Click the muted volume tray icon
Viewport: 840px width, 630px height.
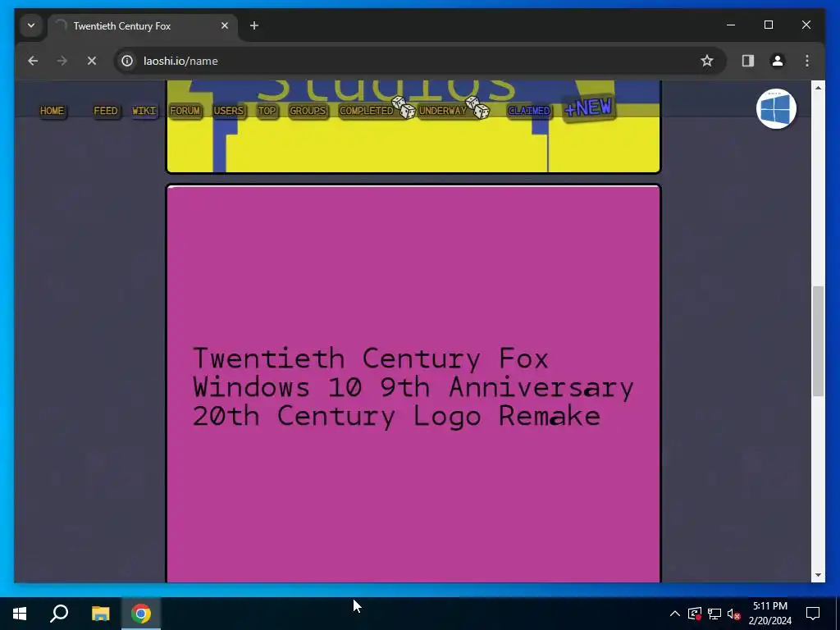pyautogui.click(x=734, y=614)
